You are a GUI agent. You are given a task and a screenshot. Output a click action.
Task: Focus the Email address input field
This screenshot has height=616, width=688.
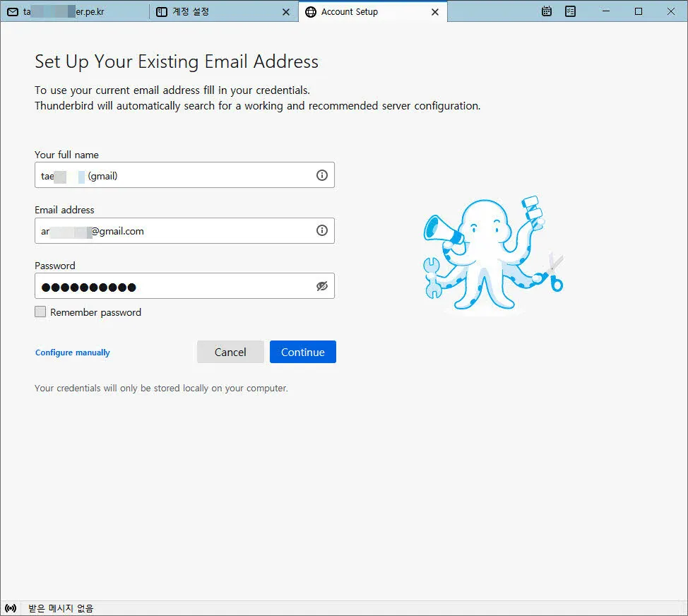pos(184,231)
